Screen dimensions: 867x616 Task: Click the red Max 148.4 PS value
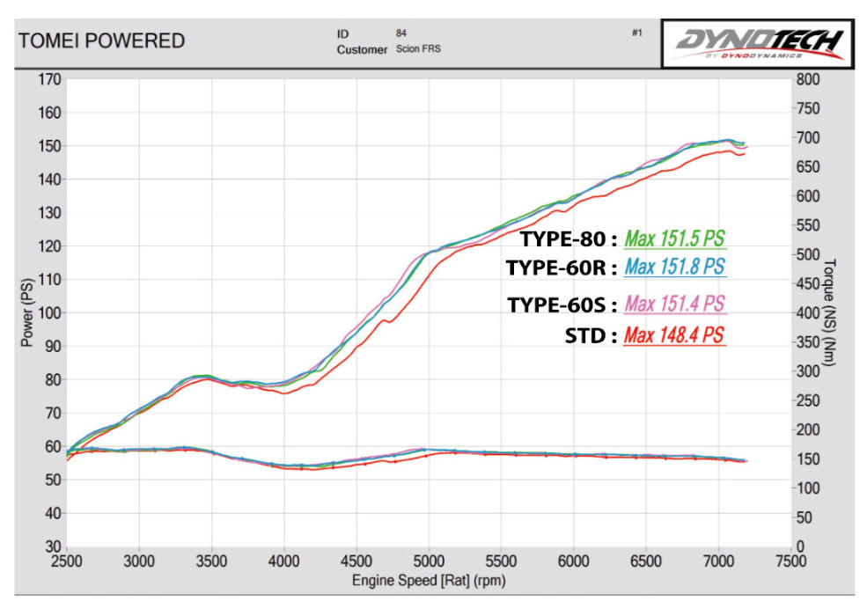click(x=674, y=335)
